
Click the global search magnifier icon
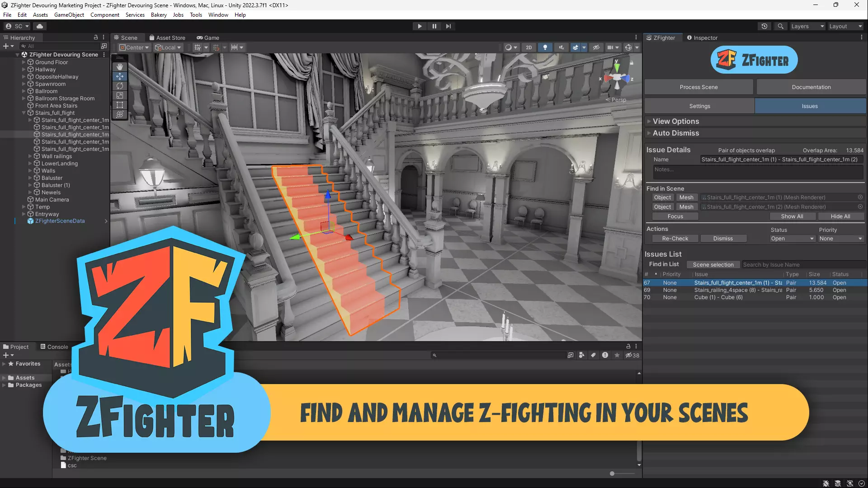[x=780, y=26]
